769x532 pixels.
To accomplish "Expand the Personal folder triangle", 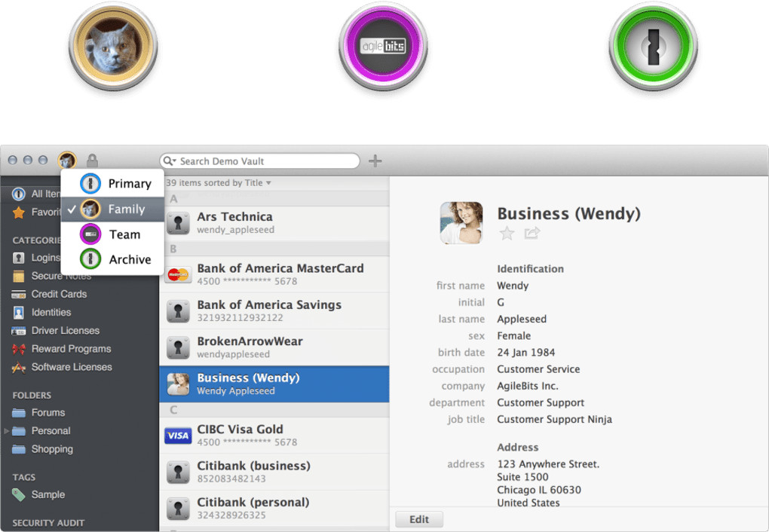I will 6,431.
